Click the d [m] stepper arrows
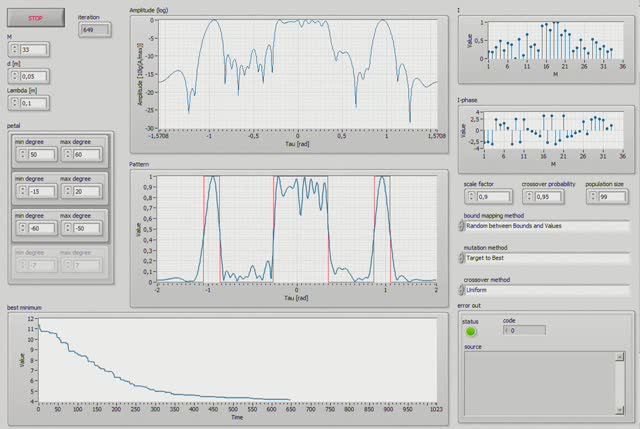The width and height of the screenshot is (640, 429). pos(15,76)
